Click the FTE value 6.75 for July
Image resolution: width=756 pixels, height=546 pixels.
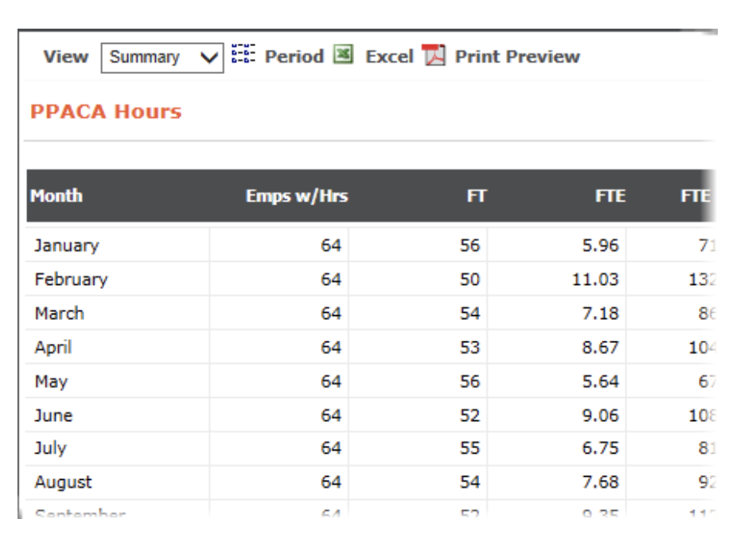point(600,448)
